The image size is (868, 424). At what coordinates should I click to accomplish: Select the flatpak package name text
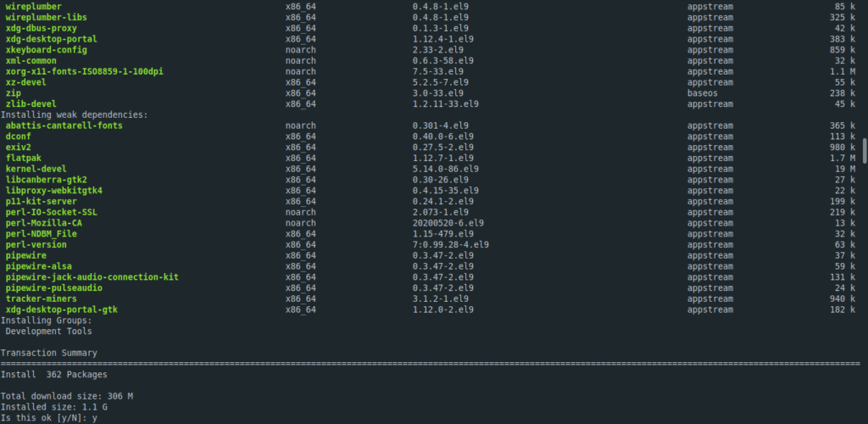coord(23,158)
